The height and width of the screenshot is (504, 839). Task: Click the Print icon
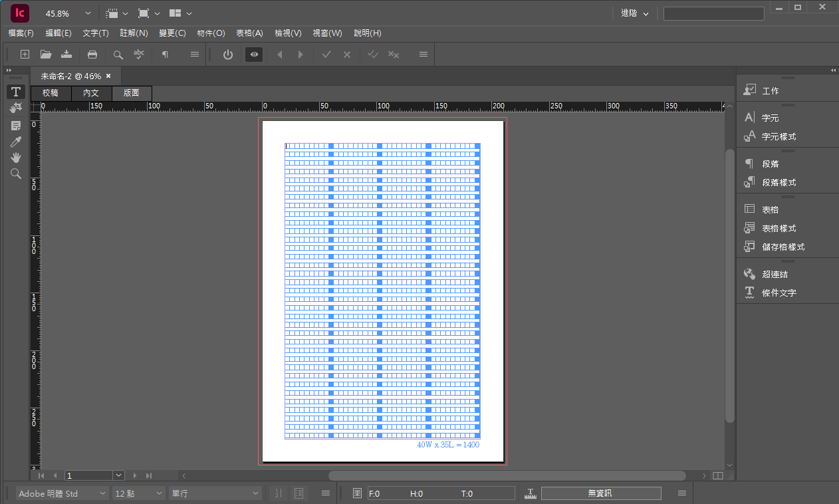pos(92,55)
